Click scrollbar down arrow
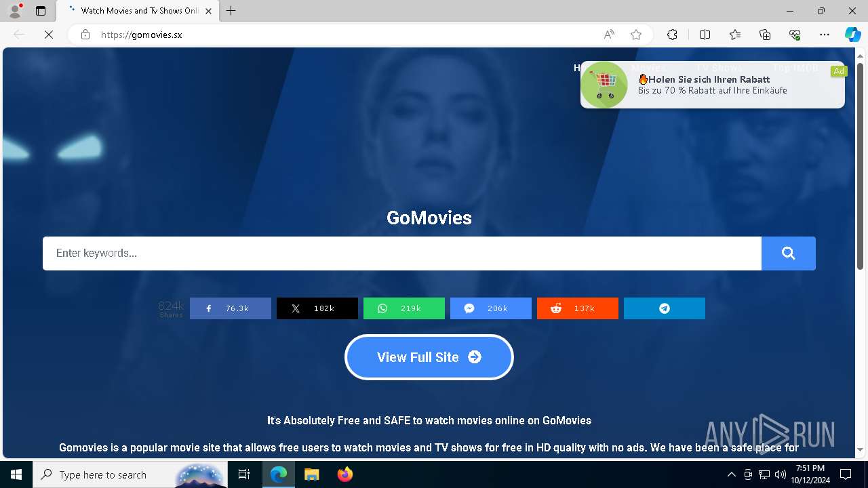Image resolution: width=868 pixels, height=488 pixels. click(x=861, y=449)
